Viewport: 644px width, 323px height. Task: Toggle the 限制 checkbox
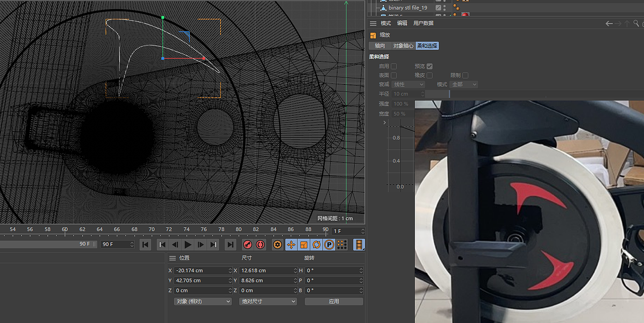465,75
